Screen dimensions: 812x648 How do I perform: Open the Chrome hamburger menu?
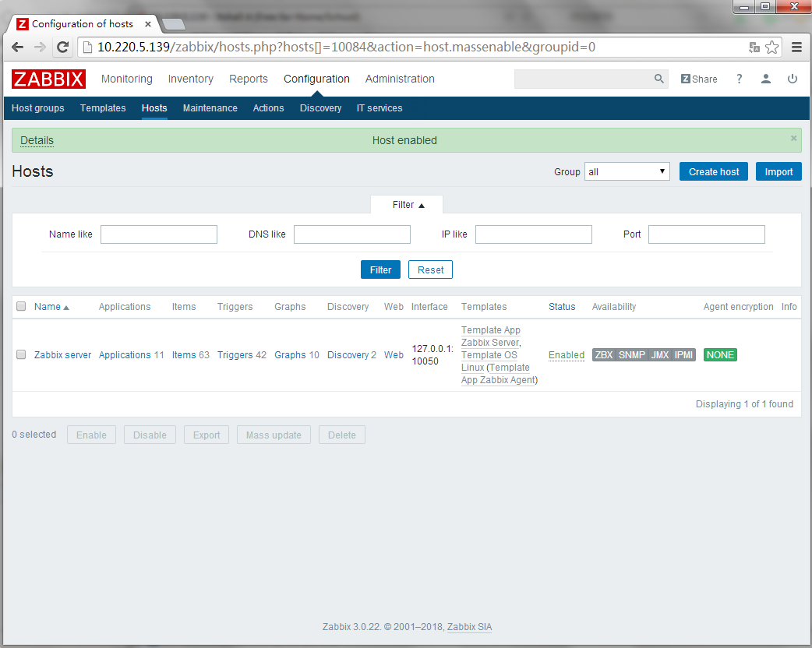click(x=796, y=47)
